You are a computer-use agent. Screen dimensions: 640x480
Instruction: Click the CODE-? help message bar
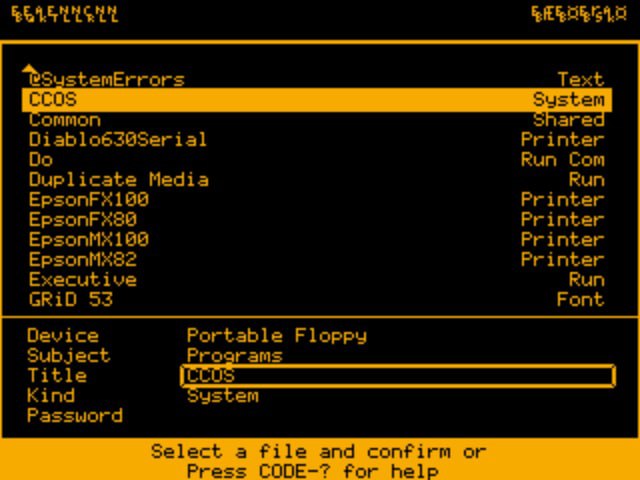tap(319, 461)
